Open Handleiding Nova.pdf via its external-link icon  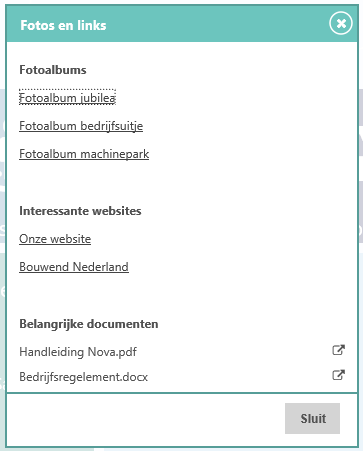point(338,350)
